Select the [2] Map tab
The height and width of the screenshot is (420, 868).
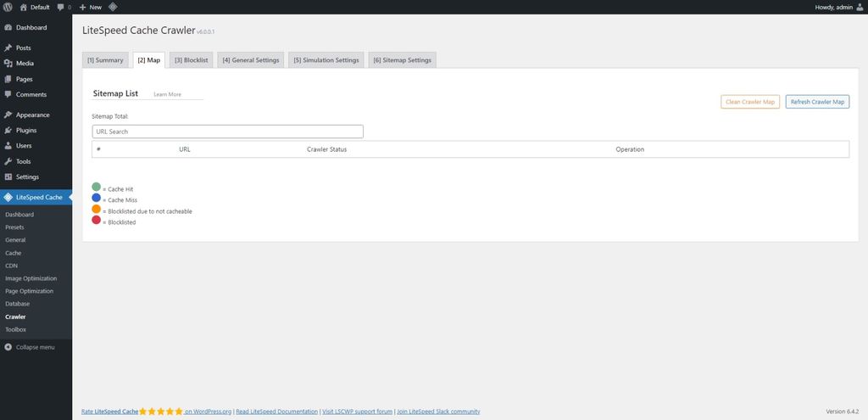coord(149,60)
